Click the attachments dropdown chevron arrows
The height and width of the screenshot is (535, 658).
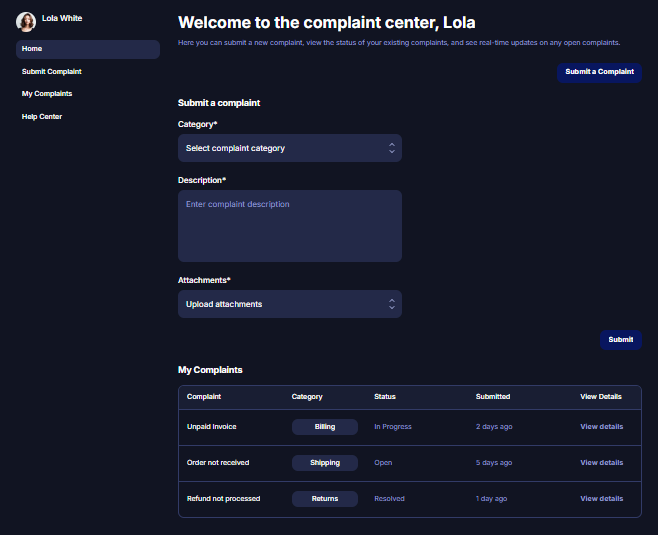coord(392,304)
